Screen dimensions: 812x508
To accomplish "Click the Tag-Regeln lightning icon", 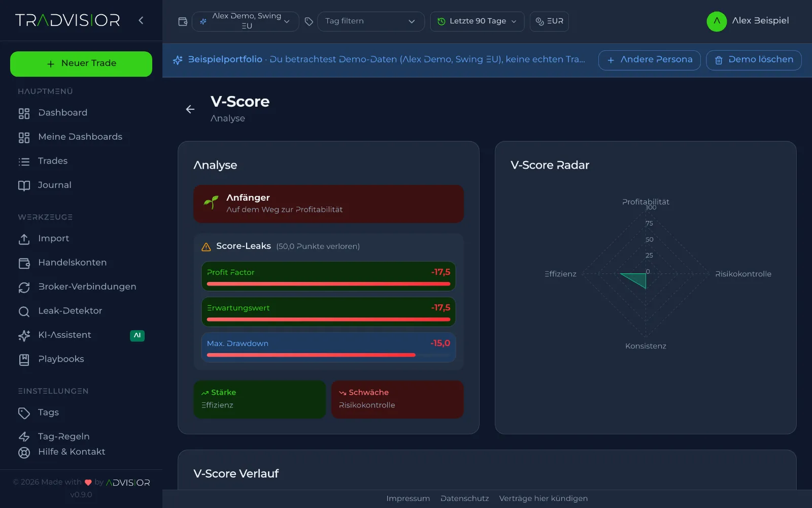I will (24, 437).
